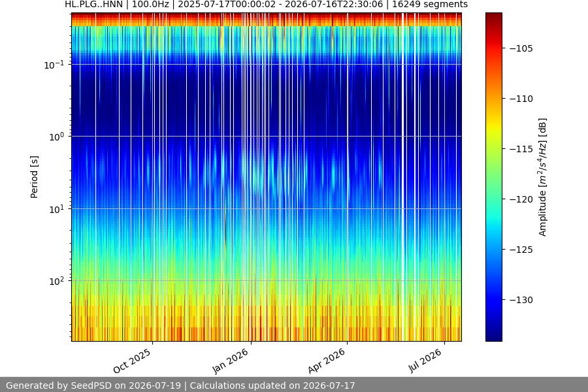The width and height of the screenshot is (588, 392).
Task: Click the -130 colorbar tick label
Action: [x=521, y=300]
